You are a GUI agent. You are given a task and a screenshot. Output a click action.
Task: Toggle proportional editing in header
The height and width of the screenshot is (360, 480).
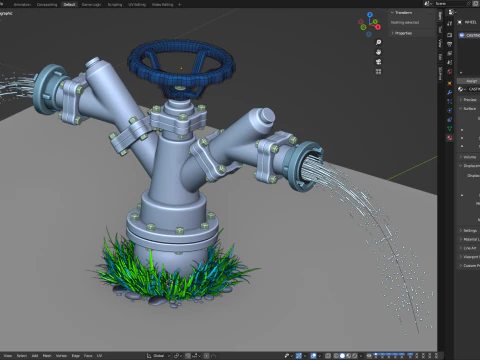207,356
